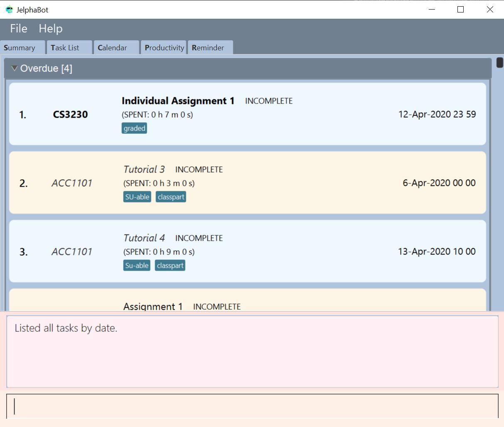Screen dimensions: 504x427
Task: Switch to the Productivity tab
Action: point(163,48)
